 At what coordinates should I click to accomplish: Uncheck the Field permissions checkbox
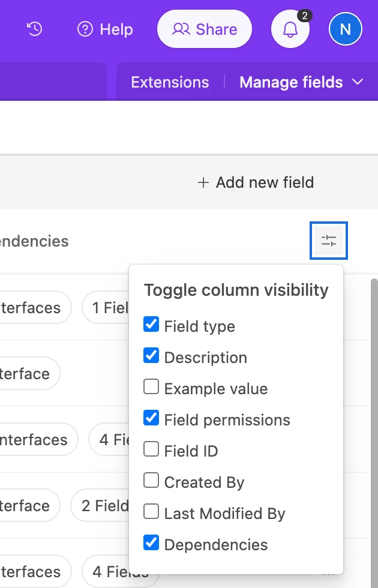[x=151, y=418]
